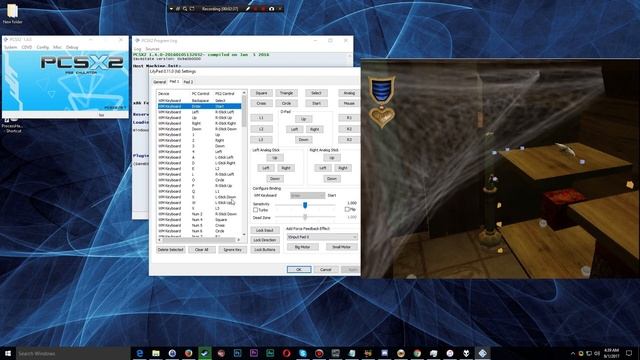The height and width of the screenshot is (360, 640).
Task: Switch to the active PCSX2 taskbar icon
Action: point(482,353)
